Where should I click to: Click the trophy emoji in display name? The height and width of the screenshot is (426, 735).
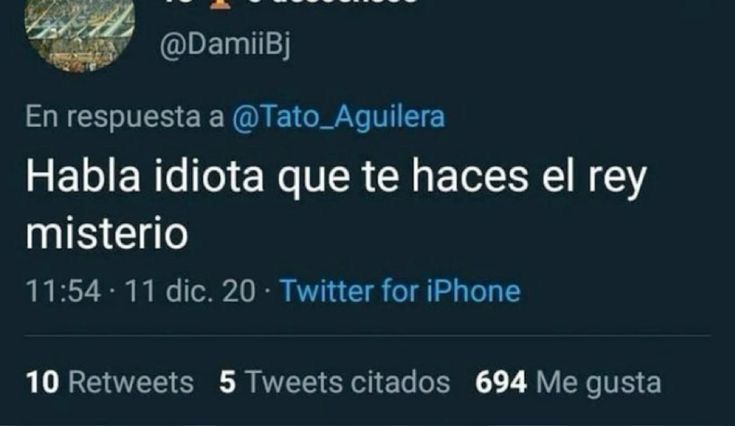[x=219, y=4]
